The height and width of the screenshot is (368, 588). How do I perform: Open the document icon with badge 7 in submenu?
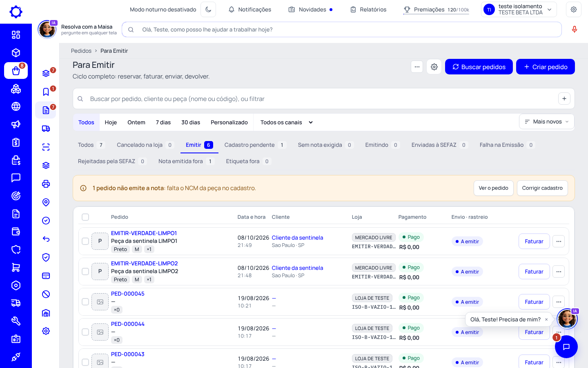tap(46, 110)
